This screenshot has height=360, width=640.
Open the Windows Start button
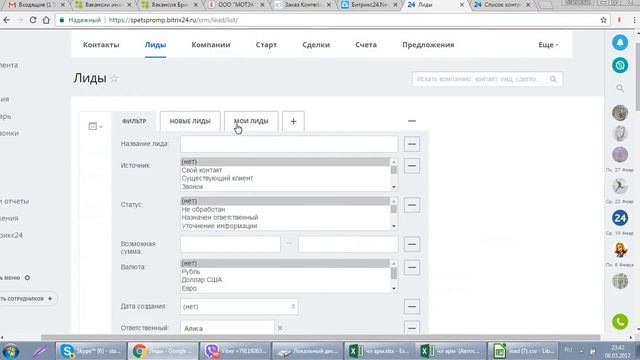[x=10, y=351]
